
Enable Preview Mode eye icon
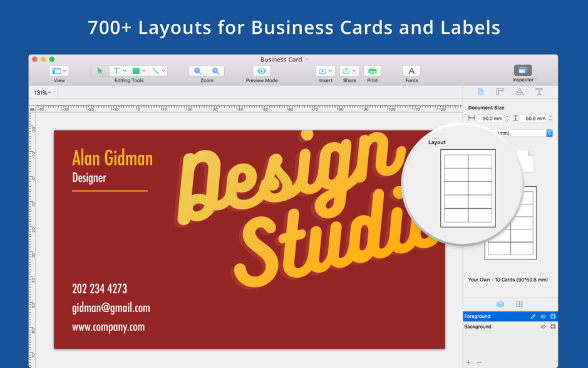click(262, 71)
